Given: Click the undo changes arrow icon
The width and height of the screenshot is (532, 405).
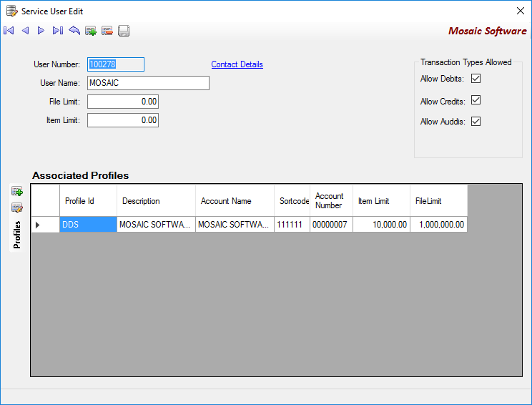Looking at the screenshot, I should tap(74, 31).
